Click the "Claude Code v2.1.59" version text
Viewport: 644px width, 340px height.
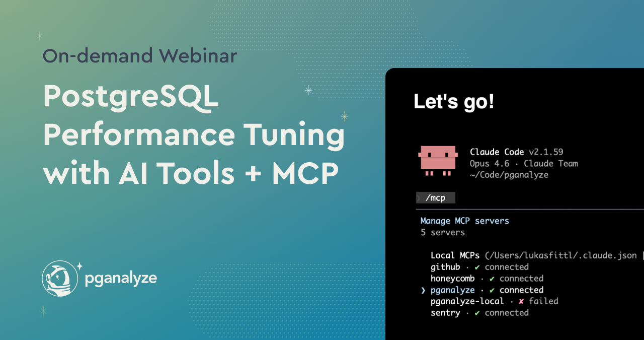pos(516,152)
